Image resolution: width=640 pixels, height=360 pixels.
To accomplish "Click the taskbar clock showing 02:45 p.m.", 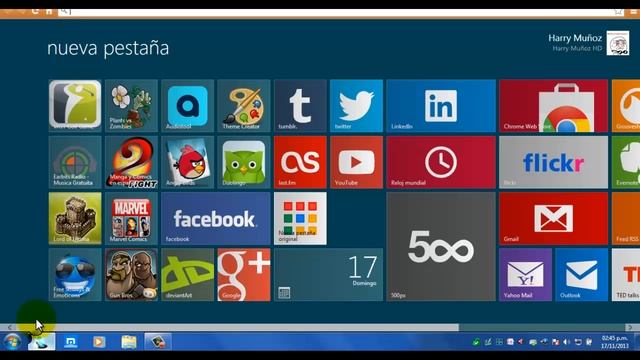I will [615, 342].
